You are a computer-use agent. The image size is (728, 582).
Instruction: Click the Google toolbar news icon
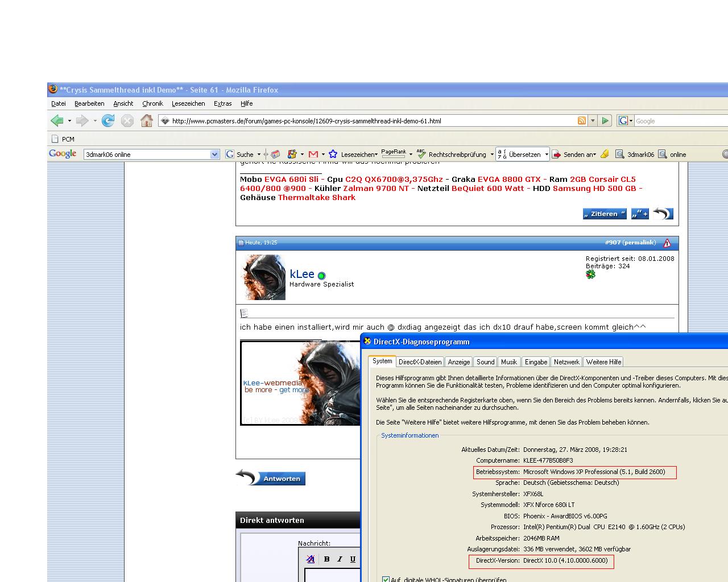[275, 154]
